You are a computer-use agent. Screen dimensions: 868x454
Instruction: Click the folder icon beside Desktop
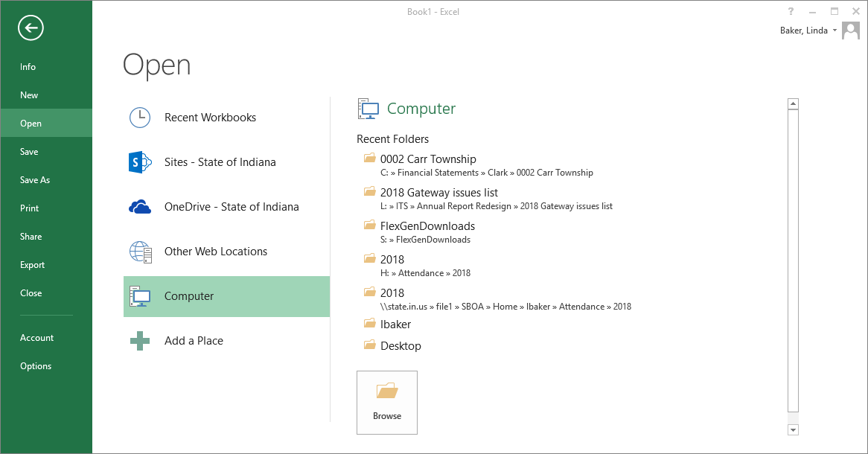(x=370, y=345)
